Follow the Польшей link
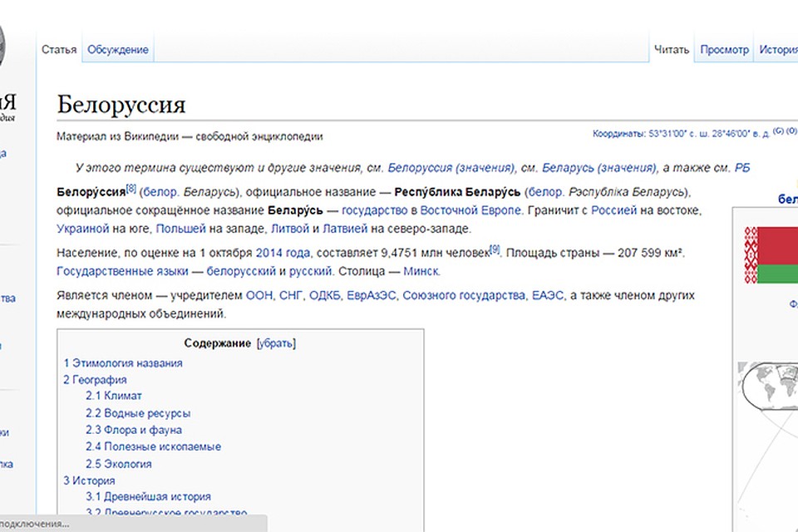Viewport: 798px width, 532px height. 180,229
